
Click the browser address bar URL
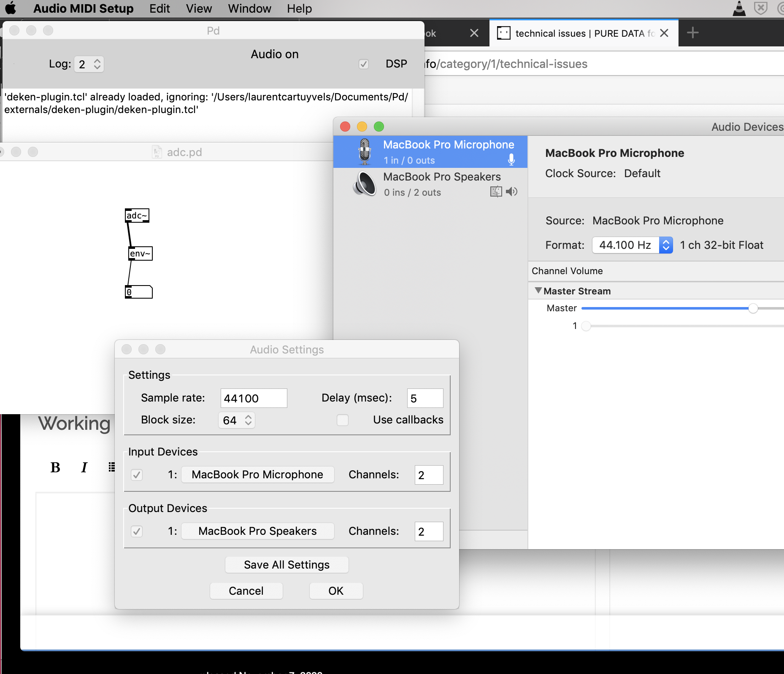point(506,64)
